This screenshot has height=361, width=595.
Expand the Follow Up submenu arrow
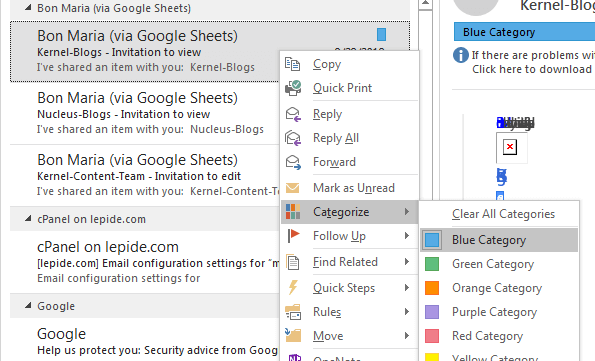(407, 236)
